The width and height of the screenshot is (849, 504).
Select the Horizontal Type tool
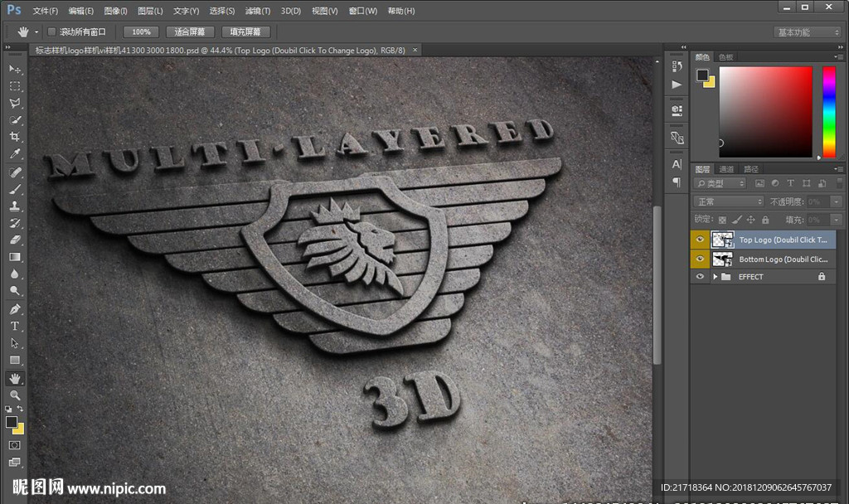(15, 327)
